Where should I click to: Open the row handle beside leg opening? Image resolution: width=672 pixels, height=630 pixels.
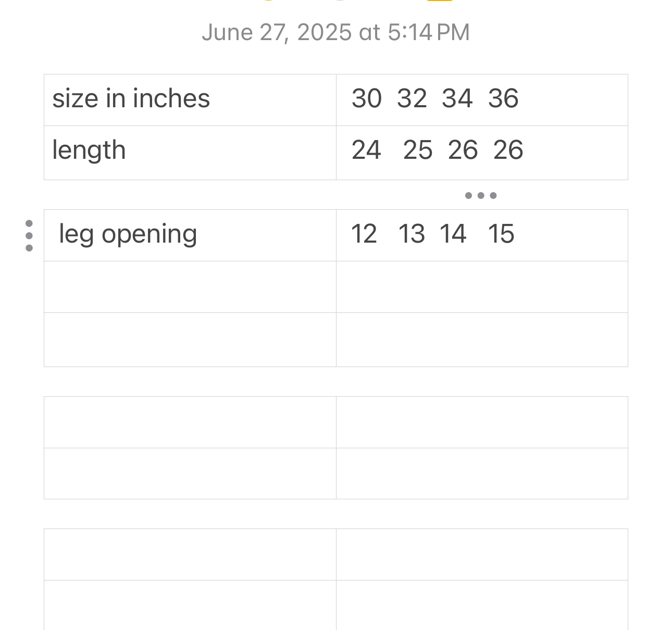point(29,235)
